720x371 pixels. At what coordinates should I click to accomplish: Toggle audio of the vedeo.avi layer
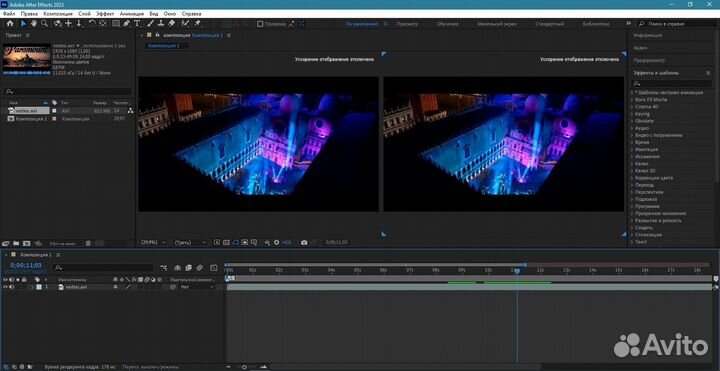(x=12, y=287)
